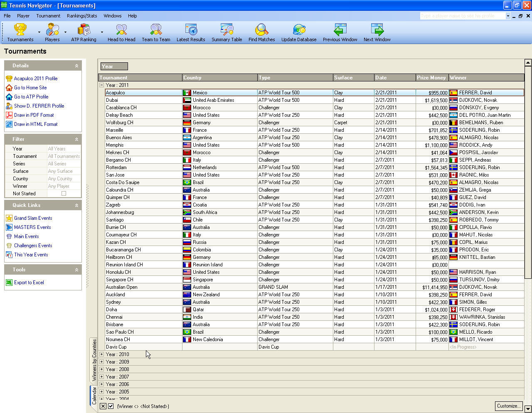Viewport: 532px width, 413px height.
Task: Expand the Year : 2010 group
Action: point(101,354)
